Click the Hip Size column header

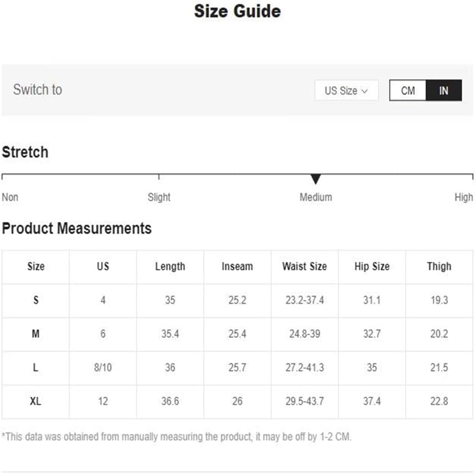click(372, 266)
